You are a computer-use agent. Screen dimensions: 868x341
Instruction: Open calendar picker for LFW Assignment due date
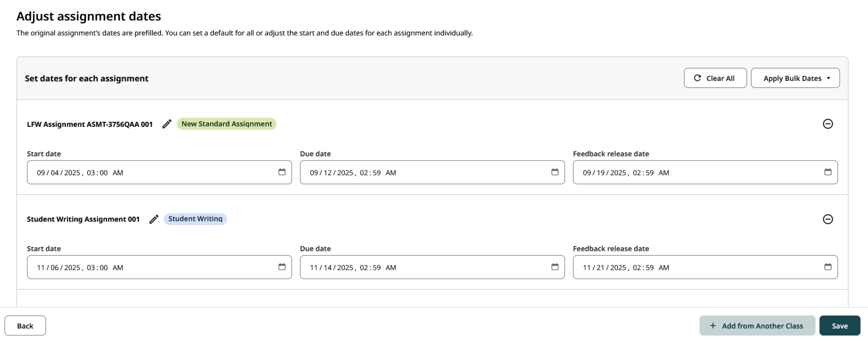tap(555, 172)
